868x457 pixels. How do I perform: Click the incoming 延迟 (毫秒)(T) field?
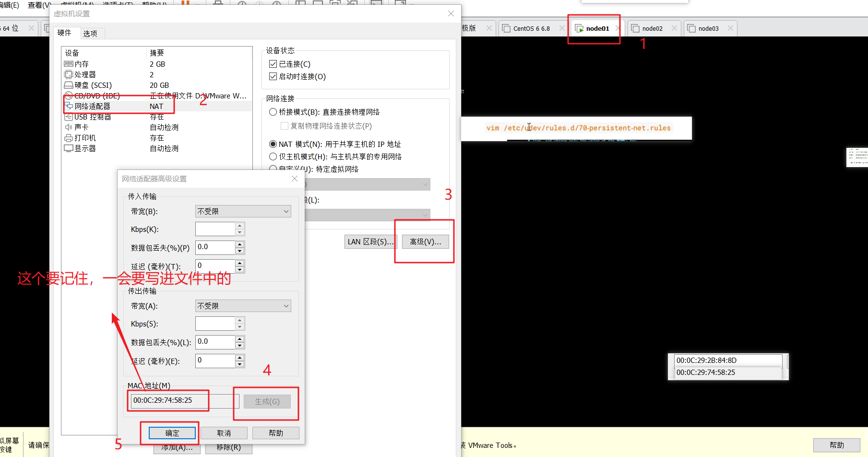(215, 266)
